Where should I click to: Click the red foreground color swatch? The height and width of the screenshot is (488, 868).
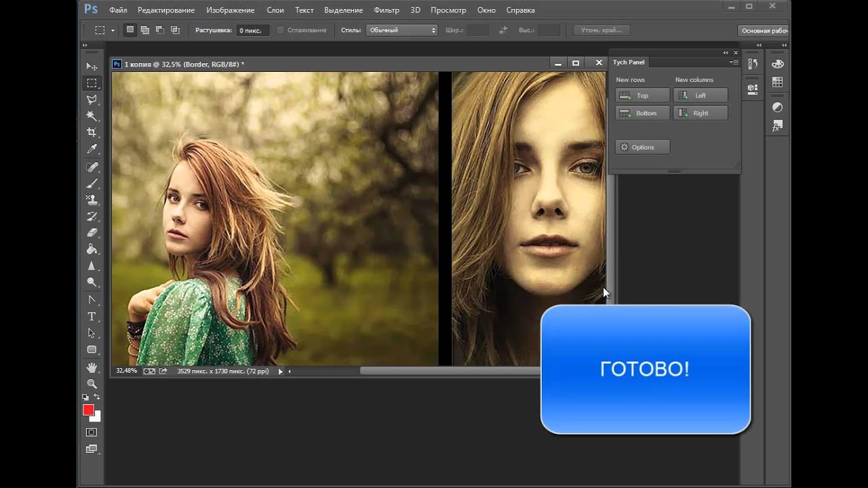(x=88, y=410)
